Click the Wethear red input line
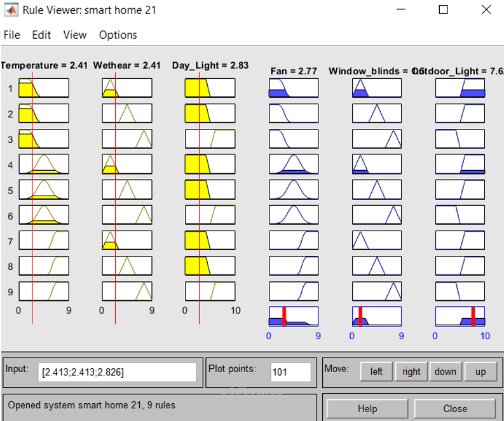 pyautogui.click(x=116, y=198)
